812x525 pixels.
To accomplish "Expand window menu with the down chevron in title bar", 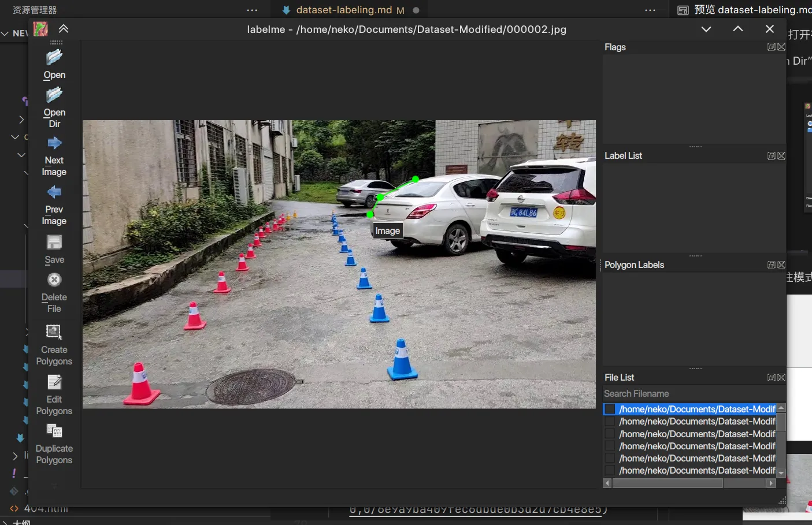I will click(x=706, y=29).
